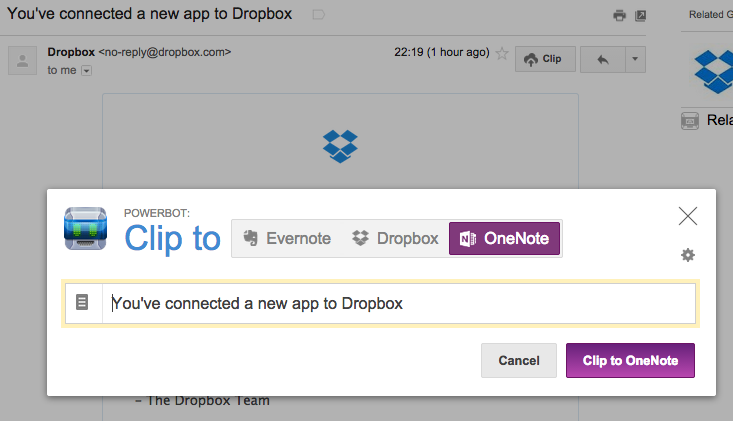Click the note icon beside title field
Viewport: 733px width, 421px height.
pyautogui.click(x=82, y=302)
